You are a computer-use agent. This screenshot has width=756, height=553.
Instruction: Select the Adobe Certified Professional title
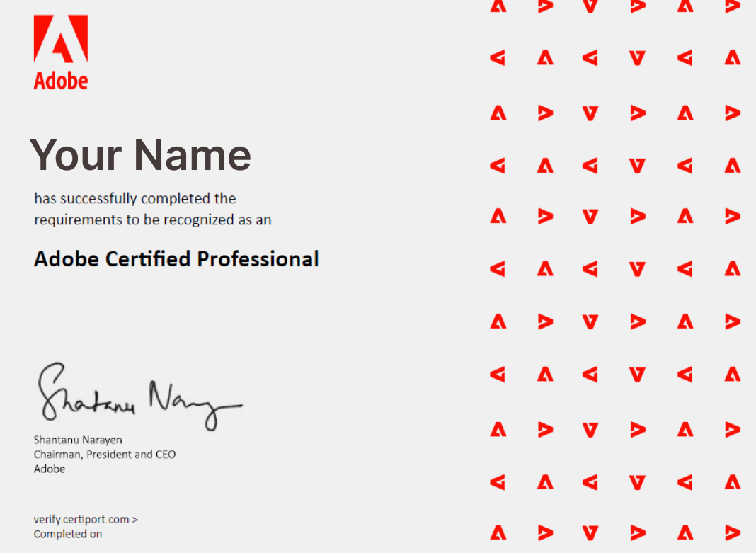(176, 259)
